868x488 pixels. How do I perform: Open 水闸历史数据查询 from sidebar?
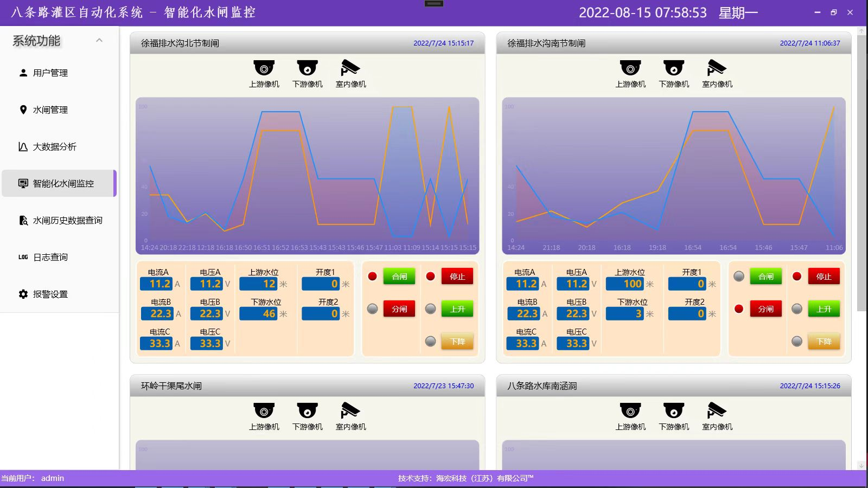point(67,220)
